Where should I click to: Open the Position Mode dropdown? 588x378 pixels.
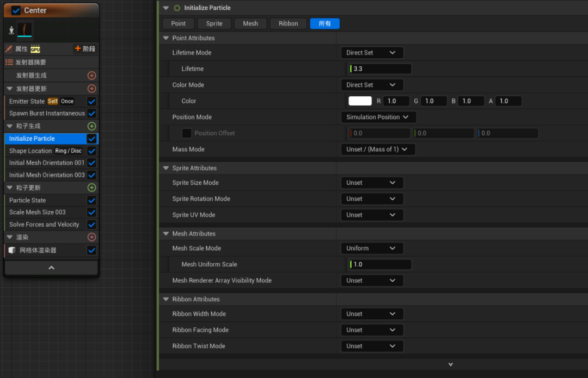[378, 117]
